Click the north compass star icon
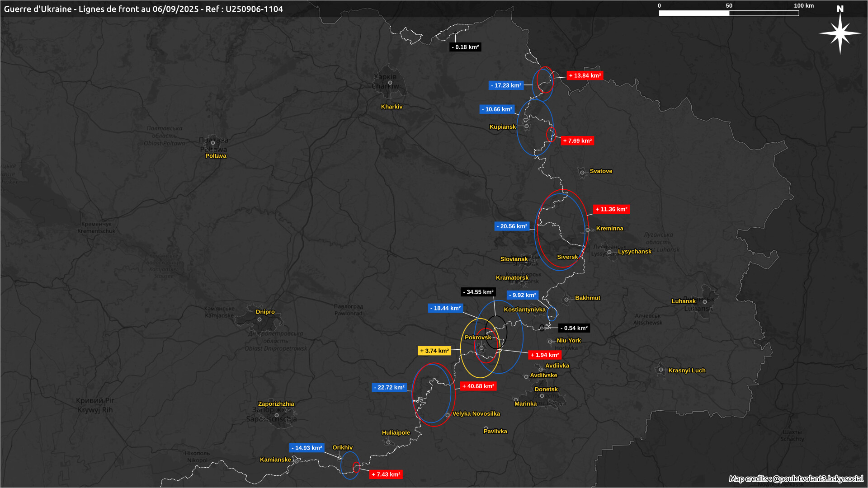The image size is (868, 488). point(840,33)
